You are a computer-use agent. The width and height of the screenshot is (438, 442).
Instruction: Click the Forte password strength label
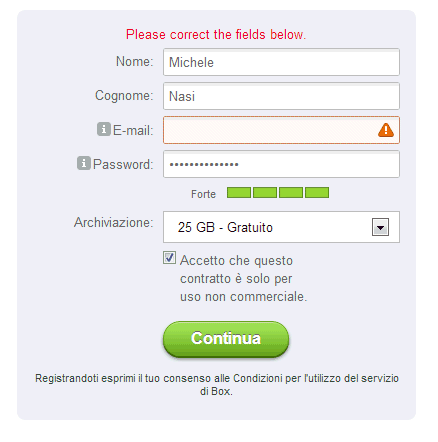[x=203, y=194]
